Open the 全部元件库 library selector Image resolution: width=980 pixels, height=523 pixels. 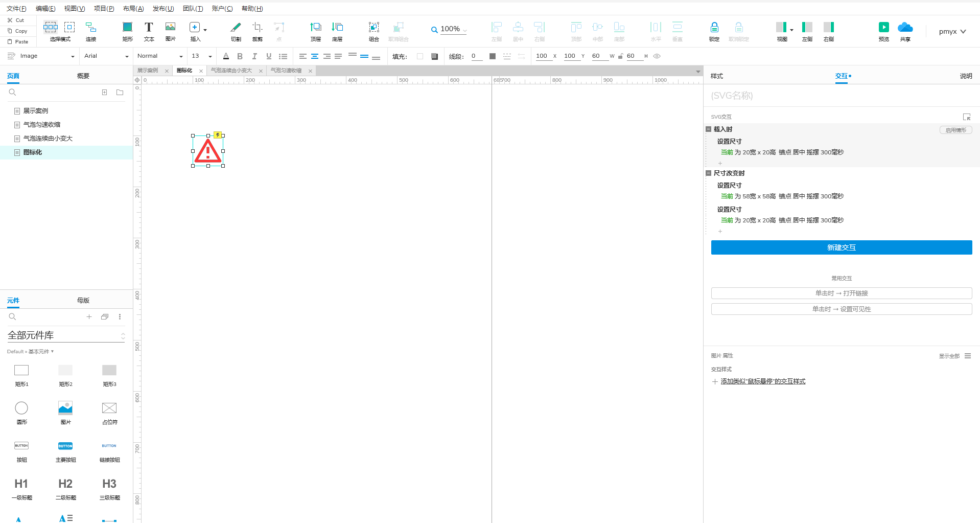pos(66,335)
